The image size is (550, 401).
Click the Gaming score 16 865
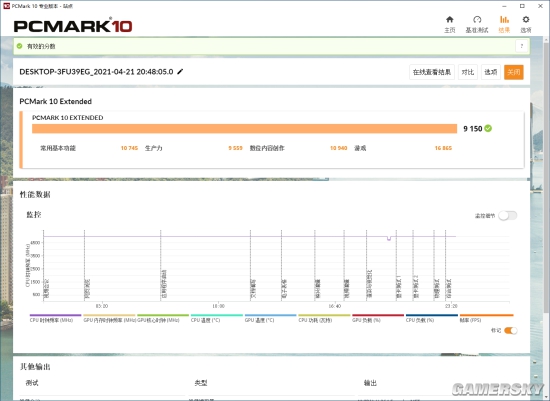coord(443,148)
